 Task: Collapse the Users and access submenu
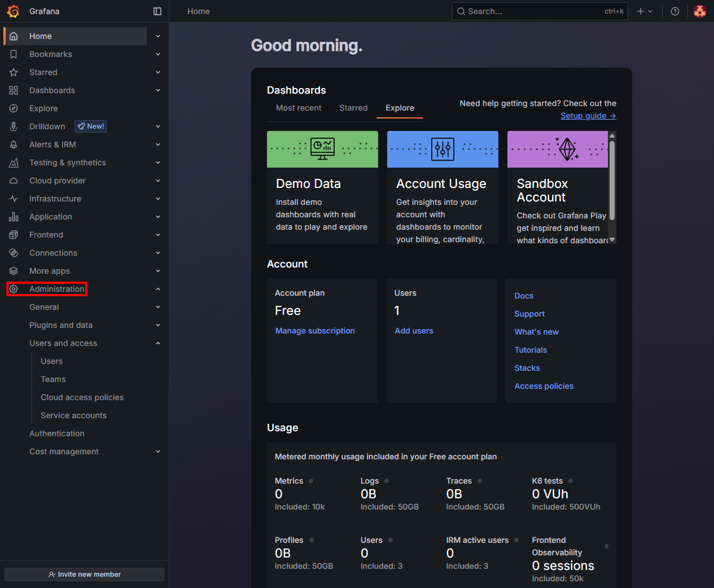pyautogui.click(x=158, y=343)
